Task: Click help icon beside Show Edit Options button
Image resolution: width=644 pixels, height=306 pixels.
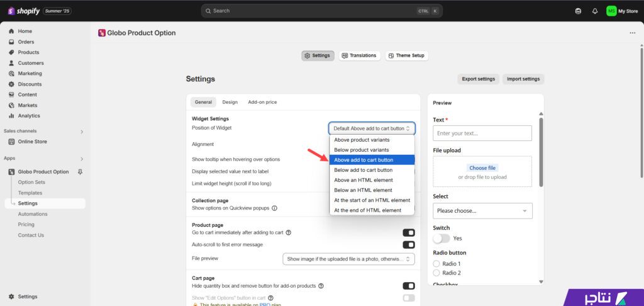Action: point(270,298)
